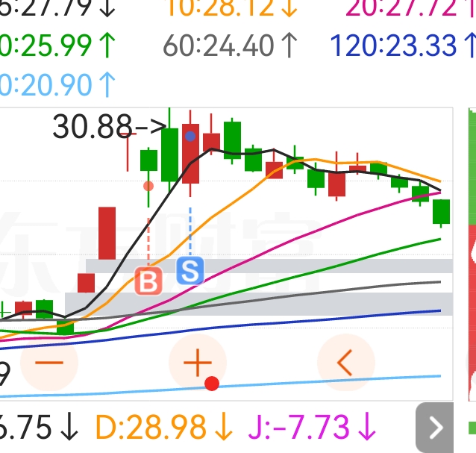476x453 pixels.
Task: Tap the light blue 20.90 average label
Action: coord(57,85)
